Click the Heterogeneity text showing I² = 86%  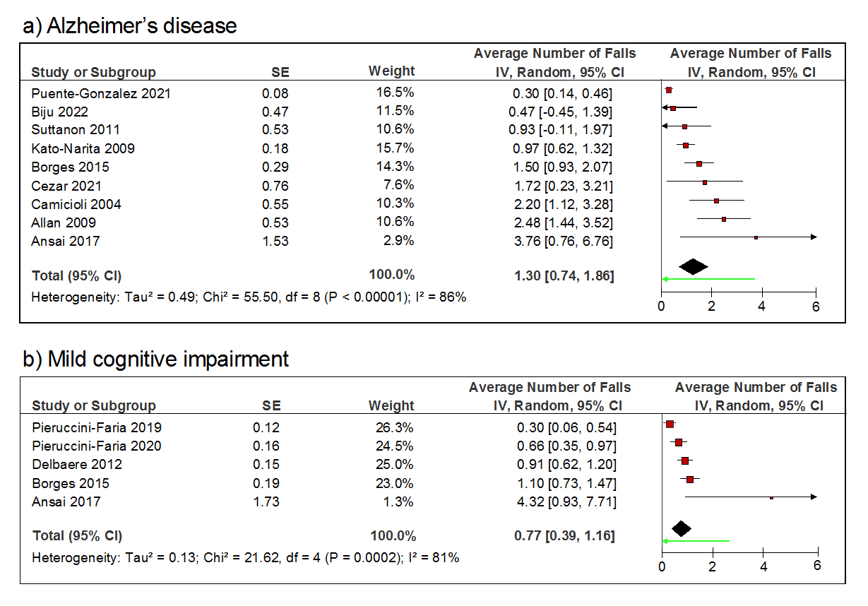point(249,297)
